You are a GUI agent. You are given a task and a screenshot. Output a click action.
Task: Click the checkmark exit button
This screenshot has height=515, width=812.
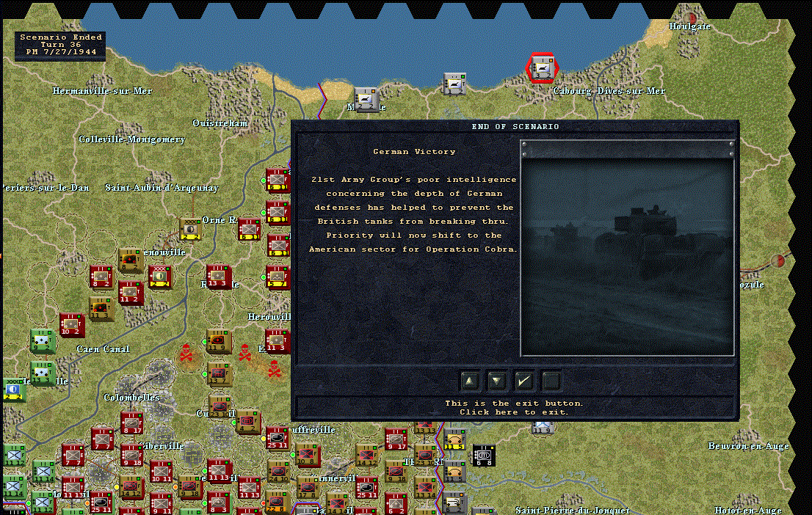click(524, 381)
